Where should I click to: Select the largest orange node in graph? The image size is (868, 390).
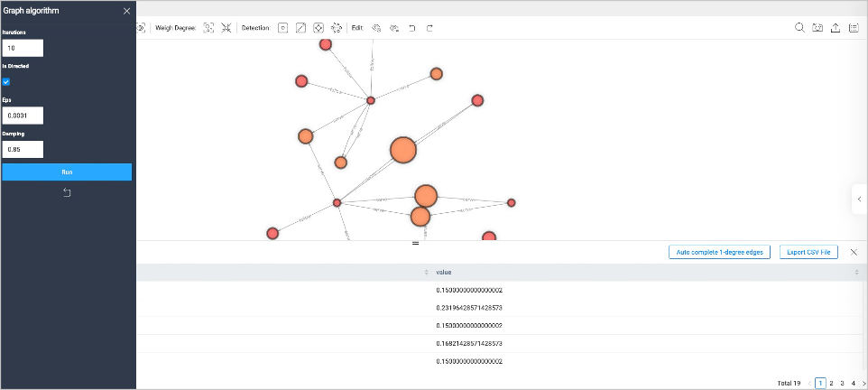click(403, 150)
